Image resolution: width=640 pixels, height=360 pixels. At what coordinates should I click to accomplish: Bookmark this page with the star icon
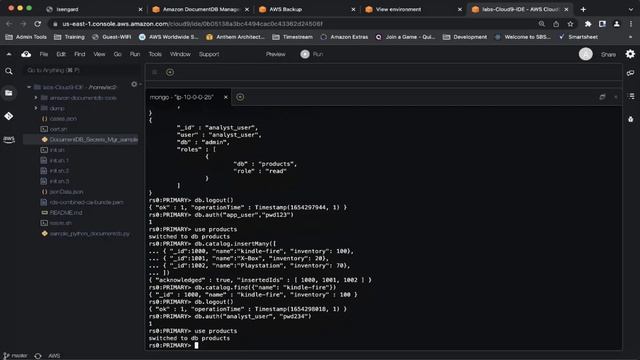pos(570,24)
